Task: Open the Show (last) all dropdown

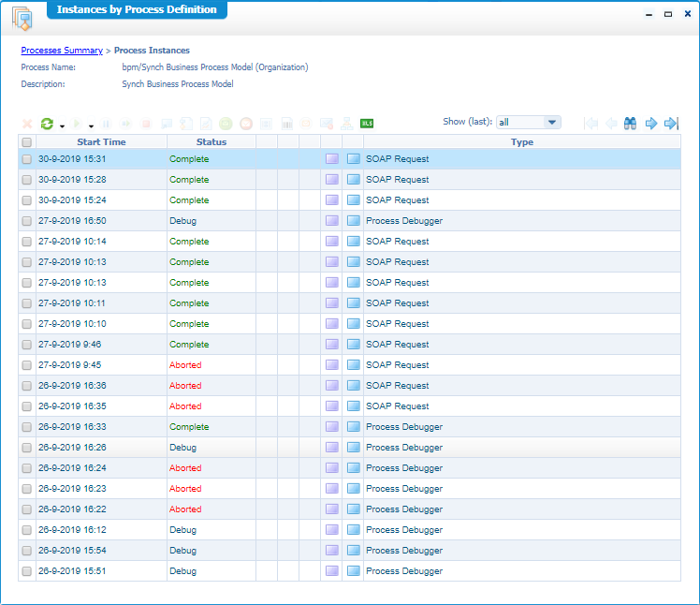Action: (529, 122)
